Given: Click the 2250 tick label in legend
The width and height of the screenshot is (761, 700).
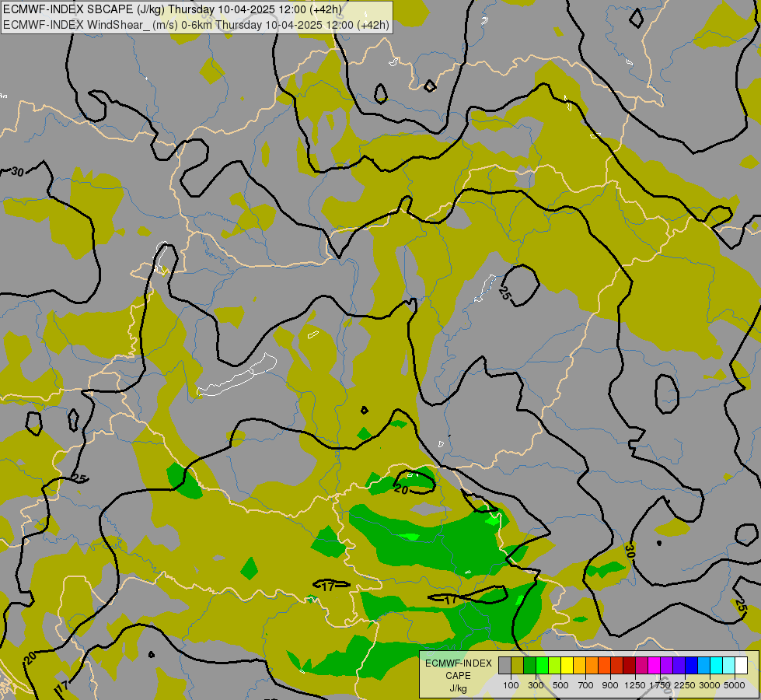Looking at the screenshot, I should click(685, 685).
